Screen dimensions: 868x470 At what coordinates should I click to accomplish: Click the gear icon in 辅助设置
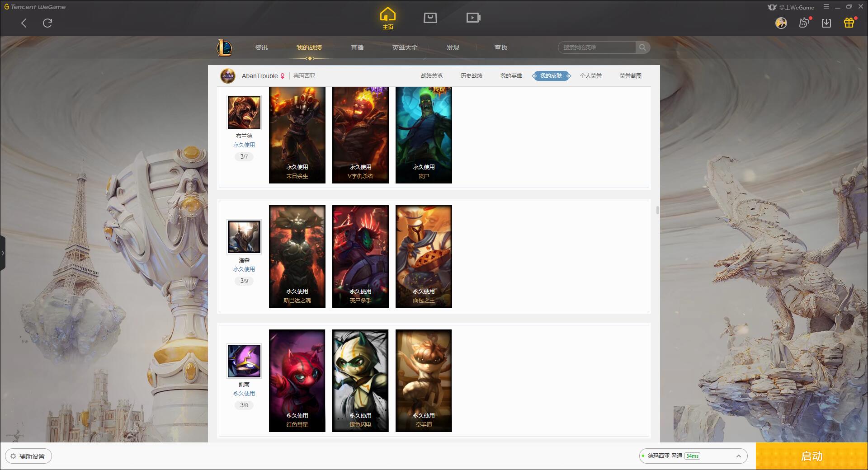click(13, 456)
